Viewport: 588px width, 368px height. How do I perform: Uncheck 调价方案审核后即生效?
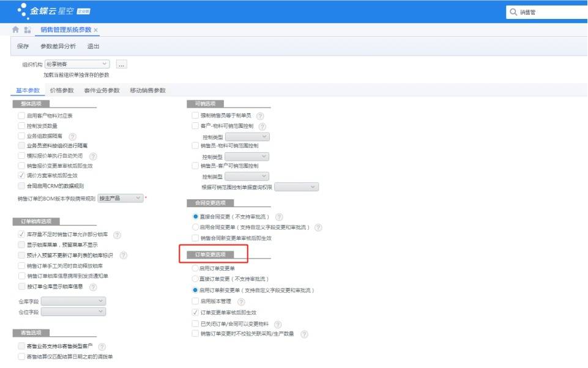(21, 175)
